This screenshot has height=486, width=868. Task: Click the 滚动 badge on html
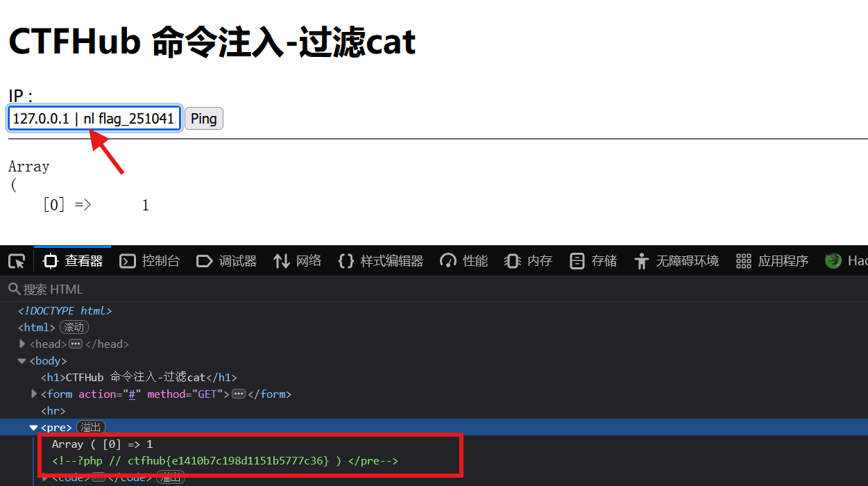(74, 328)
